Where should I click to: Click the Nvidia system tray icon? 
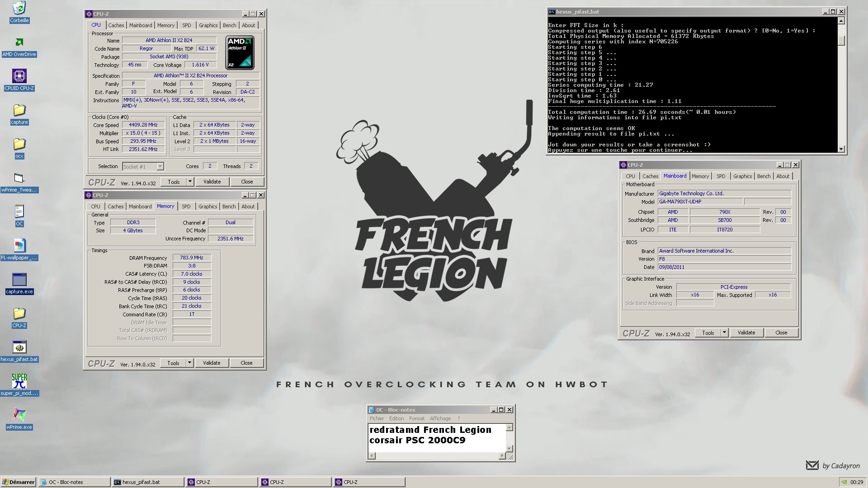click(844, 482)
